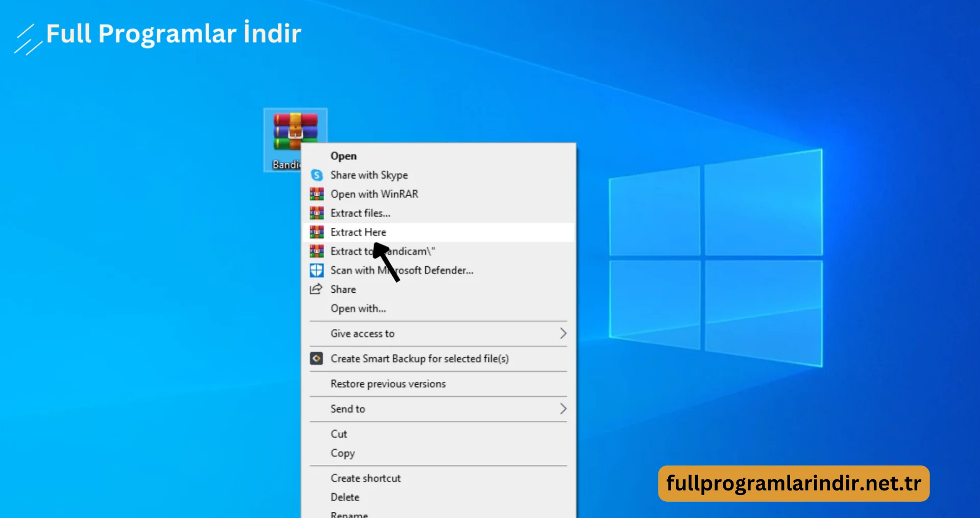The height and width of the screenshot is (518, 980).
Task: Choose Restore previous versions
Action: click(x=439, y=384)
